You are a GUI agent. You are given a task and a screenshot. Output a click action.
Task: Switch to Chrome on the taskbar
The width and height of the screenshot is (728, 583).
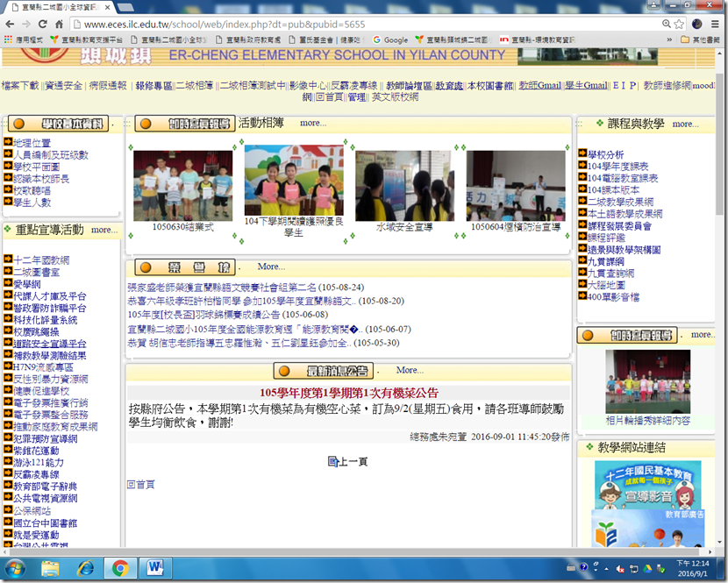click(120, 568)
